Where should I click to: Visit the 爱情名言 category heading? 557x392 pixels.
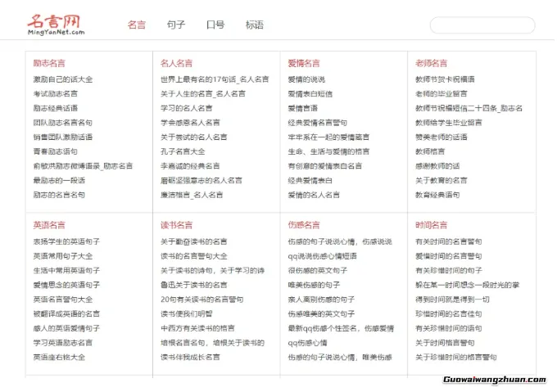[304, 63]
